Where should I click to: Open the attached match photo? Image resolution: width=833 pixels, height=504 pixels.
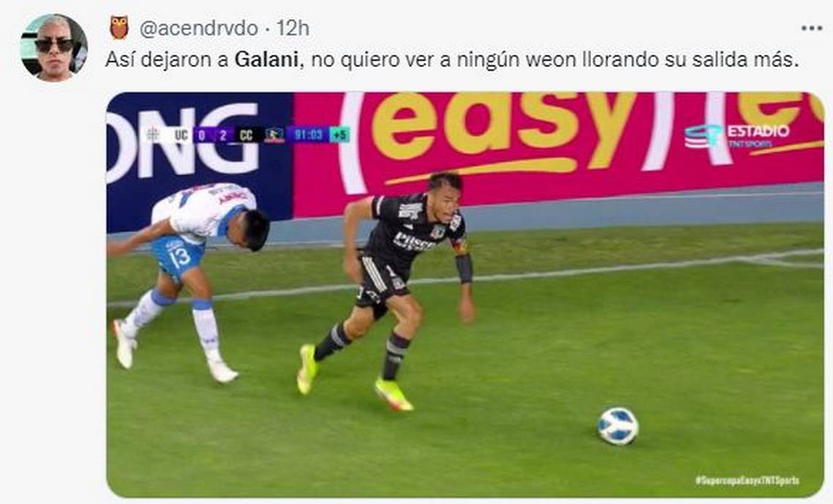pyautogui.click(x=465, y=295)
